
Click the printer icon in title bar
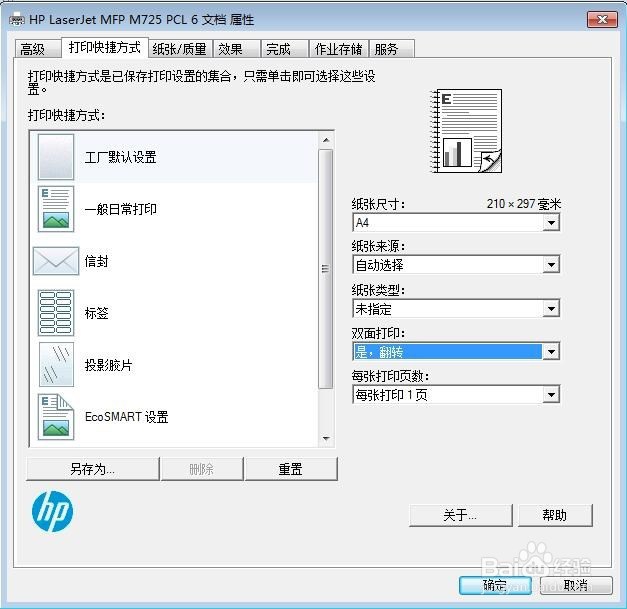16,19
